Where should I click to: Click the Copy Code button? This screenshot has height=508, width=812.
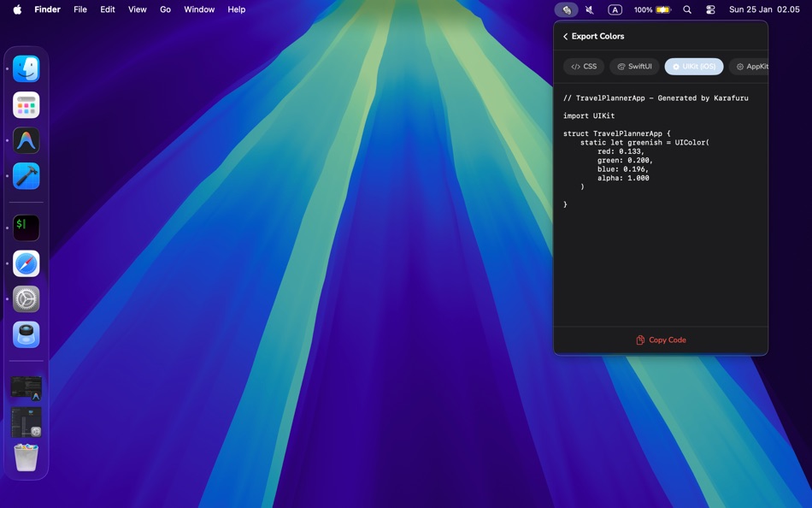point(661,340)
